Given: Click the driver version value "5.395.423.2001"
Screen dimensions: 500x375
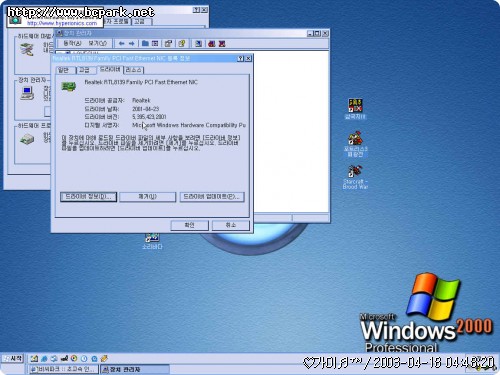Looking at the screenshot, I should pos(149,117).
